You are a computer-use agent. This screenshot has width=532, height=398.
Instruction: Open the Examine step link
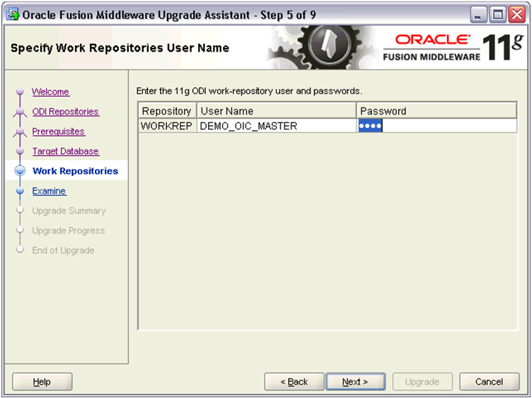click(x=50, y=191)
